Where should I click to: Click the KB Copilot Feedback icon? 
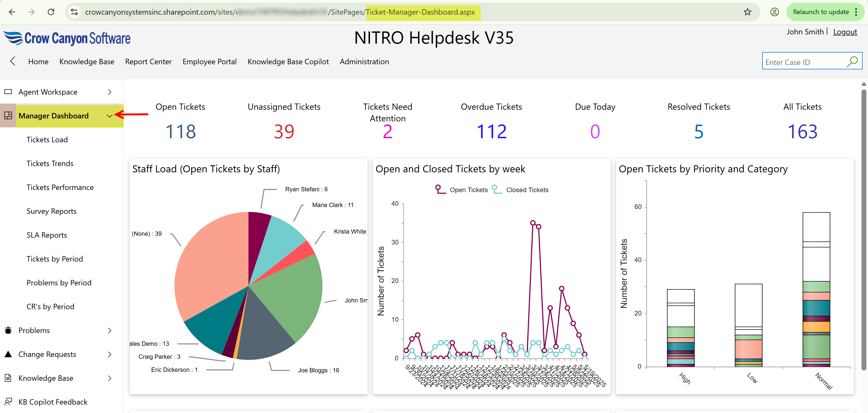tap(8, 402)
